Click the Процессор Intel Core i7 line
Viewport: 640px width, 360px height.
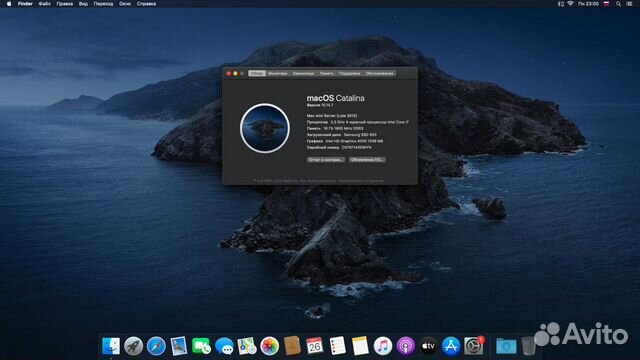(x=358, y=122)
